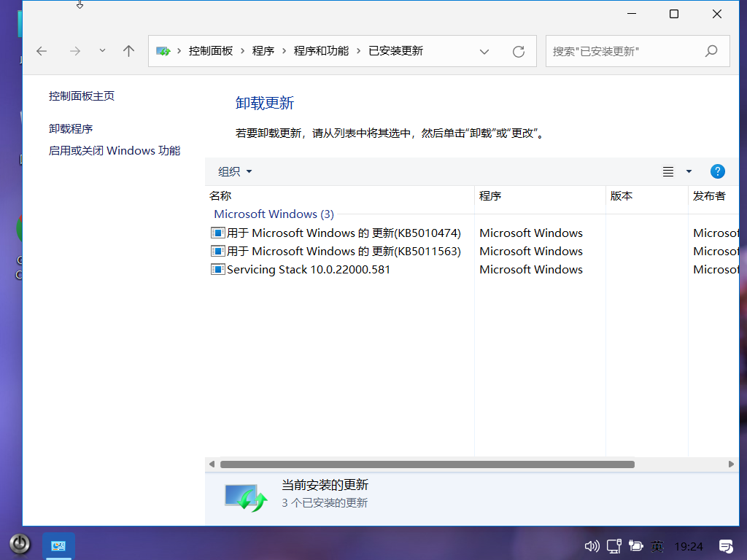Open 卸载程序 link in sidebar

coord(71,128)
